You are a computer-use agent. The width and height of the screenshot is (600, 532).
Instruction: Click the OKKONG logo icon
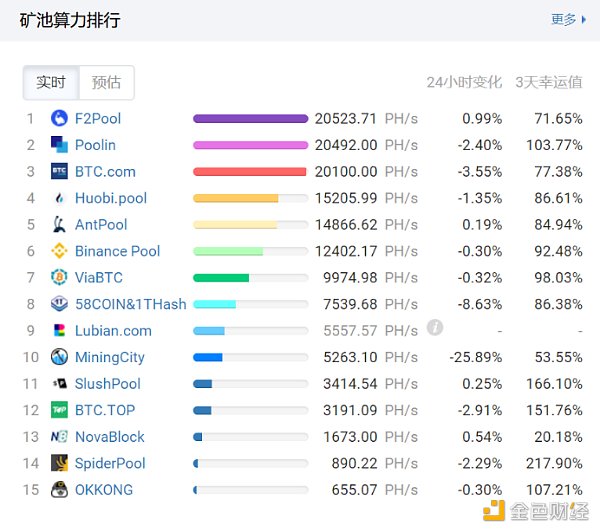pyautogui.click(x=59, y=490)
